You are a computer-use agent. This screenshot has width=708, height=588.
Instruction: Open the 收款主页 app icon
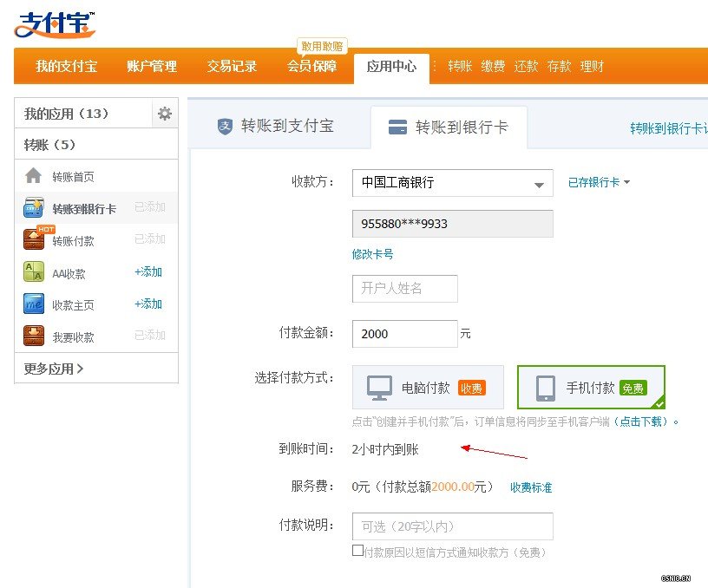pos(34,304)
